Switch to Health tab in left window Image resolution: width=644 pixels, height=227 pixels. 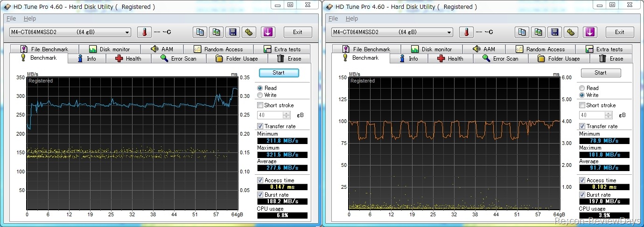(x=128, y=59)
